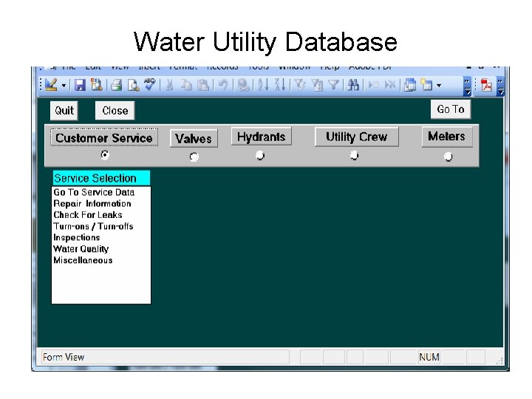Select 'Inspections' in Service Selection list

coord(101,237)
